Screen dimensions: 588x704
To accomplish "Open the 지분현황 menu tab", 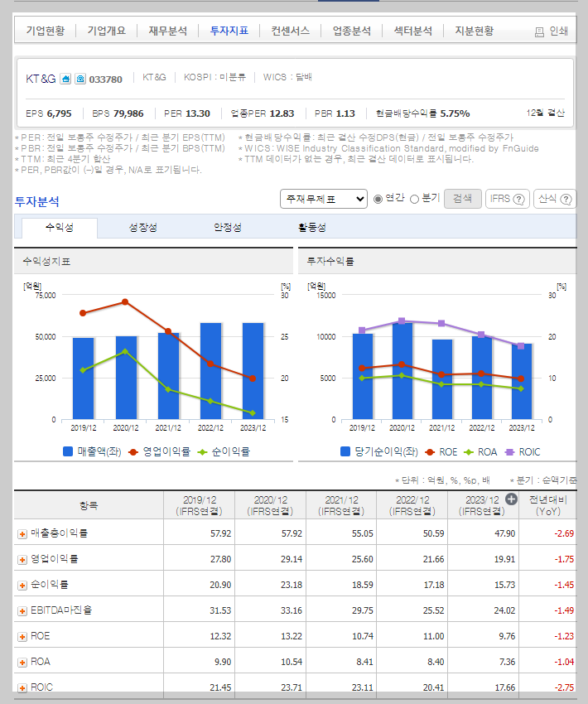I will click(x=474, y=31).
